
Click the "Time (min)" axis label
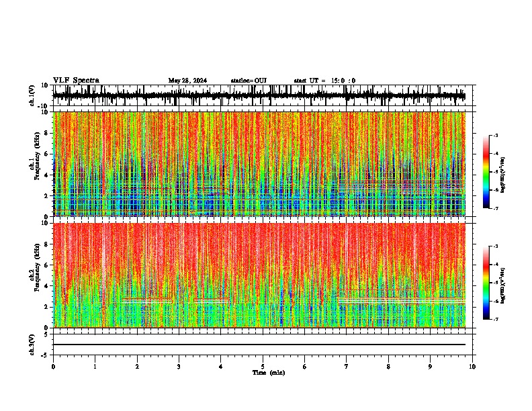(269, 373)
